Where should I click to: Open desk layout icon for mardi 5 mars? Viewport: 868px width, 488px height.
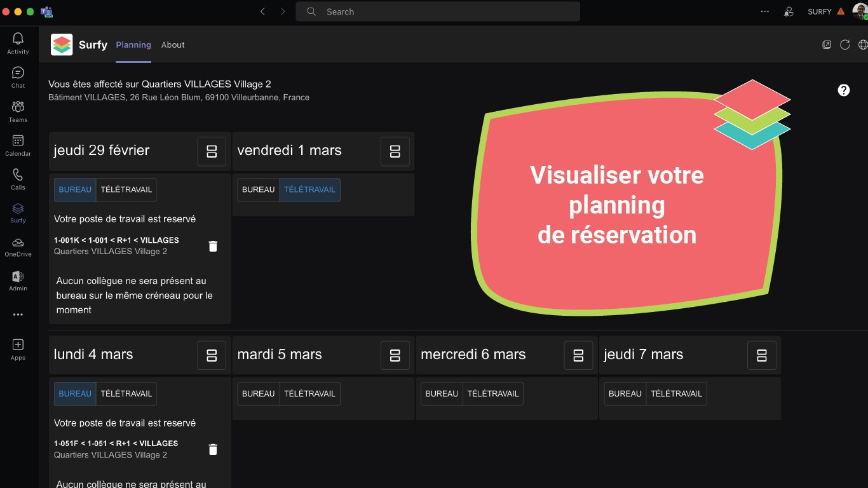point(395,355)
